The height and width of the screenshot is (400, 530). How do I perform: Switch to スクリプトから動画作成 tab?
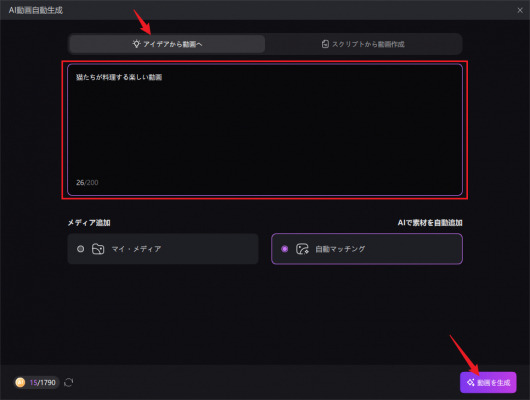pyautogui.click(x=363, y=44)
